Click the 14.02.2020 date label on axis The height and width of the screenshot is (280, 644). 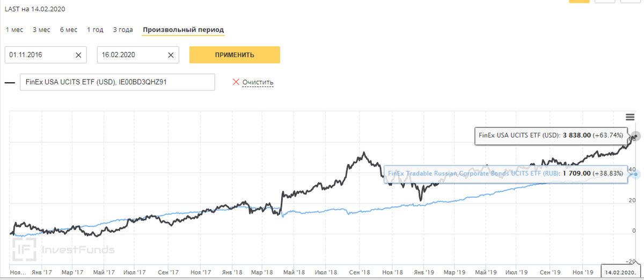621,272
